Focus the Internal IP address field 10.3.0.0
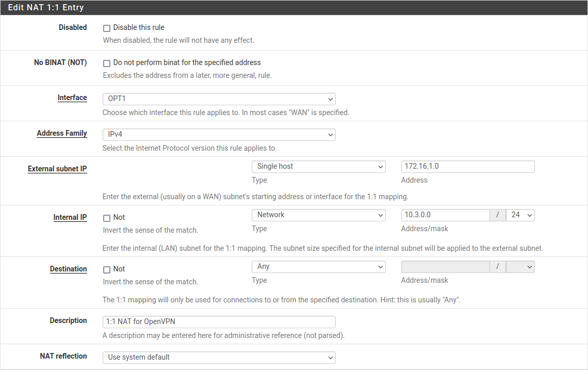This screenshot has width=588, height=370. [445, 215]
